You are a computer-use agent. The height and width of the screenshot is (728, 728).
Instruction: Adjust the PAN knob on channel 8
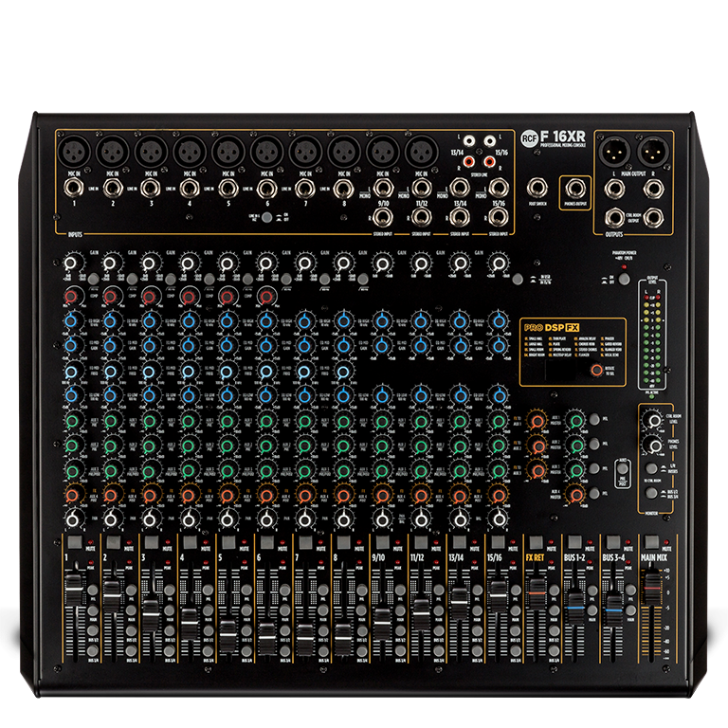(x=343, y=519)
